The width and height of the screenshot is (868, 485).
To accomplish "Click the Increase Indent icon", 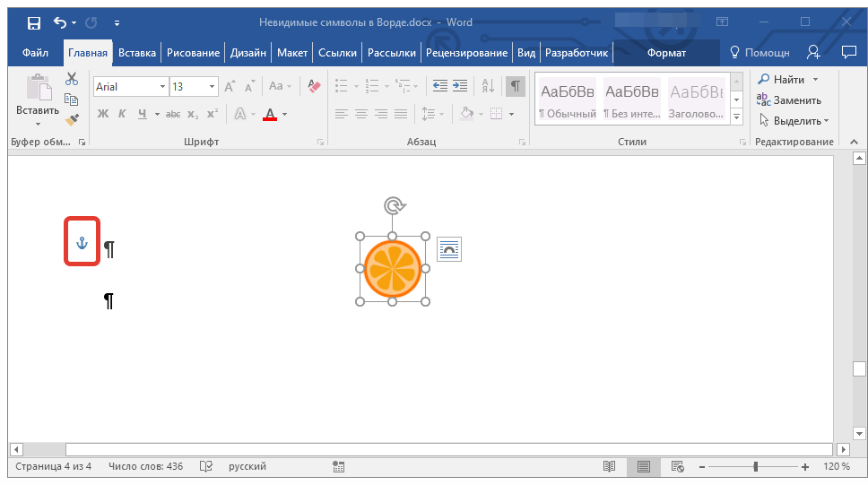I will pyautogui.click(x=460, y=86).
